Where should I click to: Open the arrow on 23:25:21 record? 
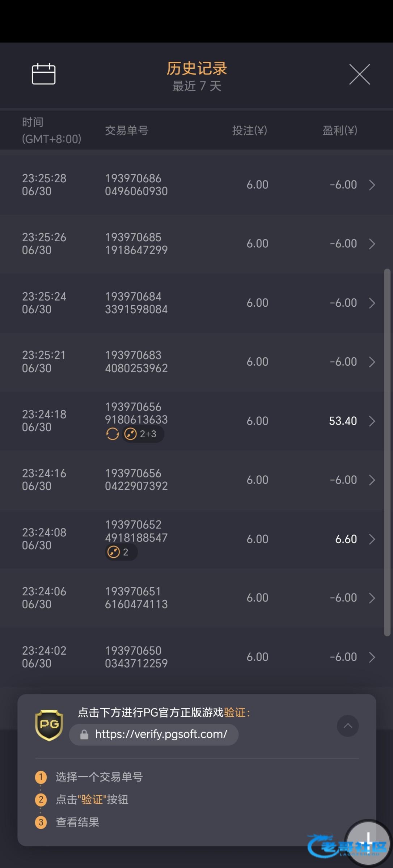point(372,362)
